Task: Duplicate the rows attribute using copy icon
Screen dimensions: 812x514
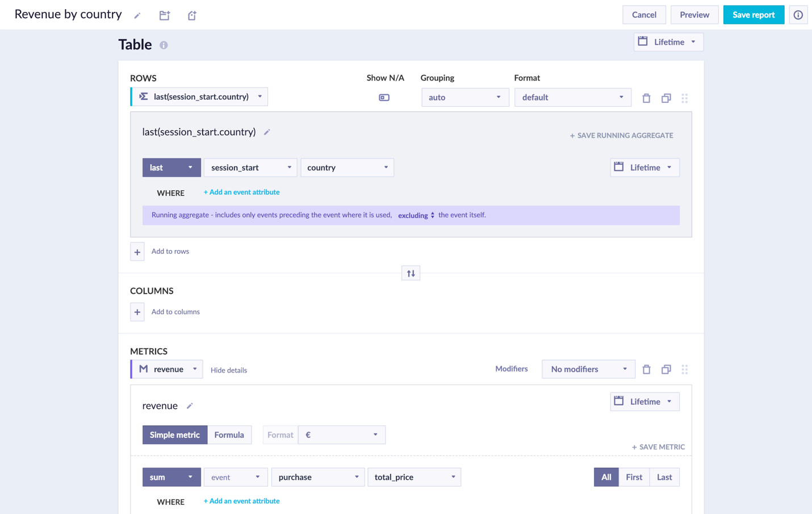Action: pyautogui.click(x=666, y=98)
